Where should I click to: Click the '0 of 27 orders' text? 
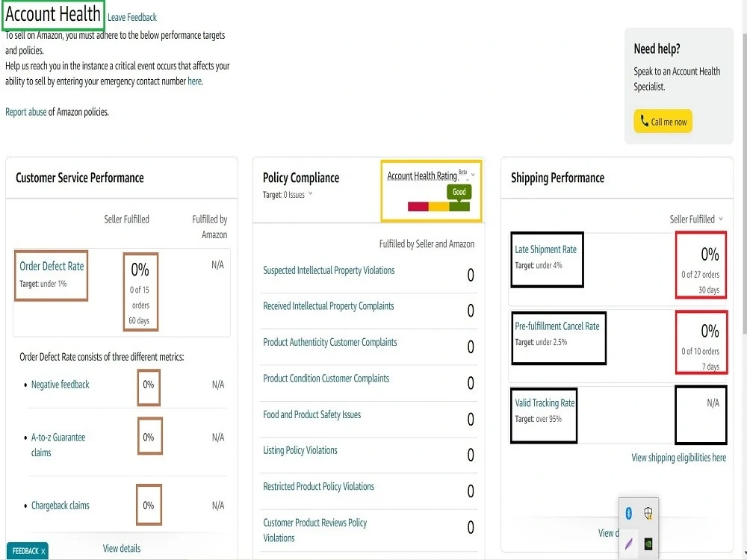(x=701, y=274)
